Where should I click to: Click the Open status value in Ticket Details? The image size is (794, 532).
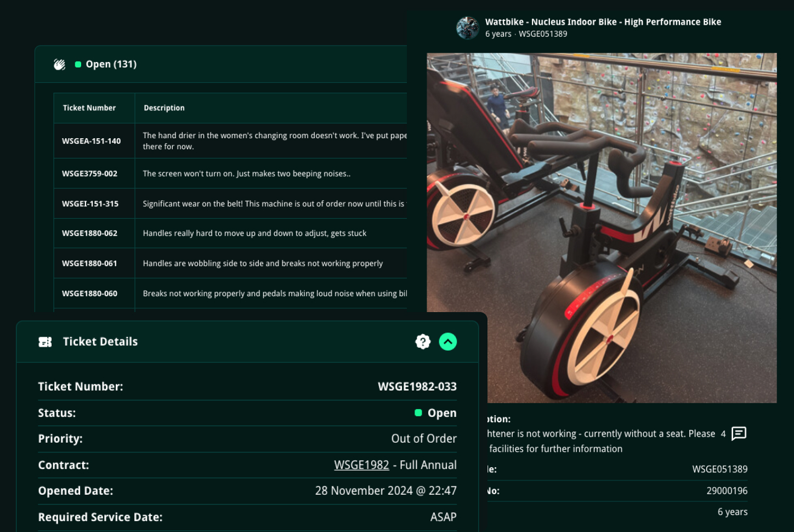[436, 413]
